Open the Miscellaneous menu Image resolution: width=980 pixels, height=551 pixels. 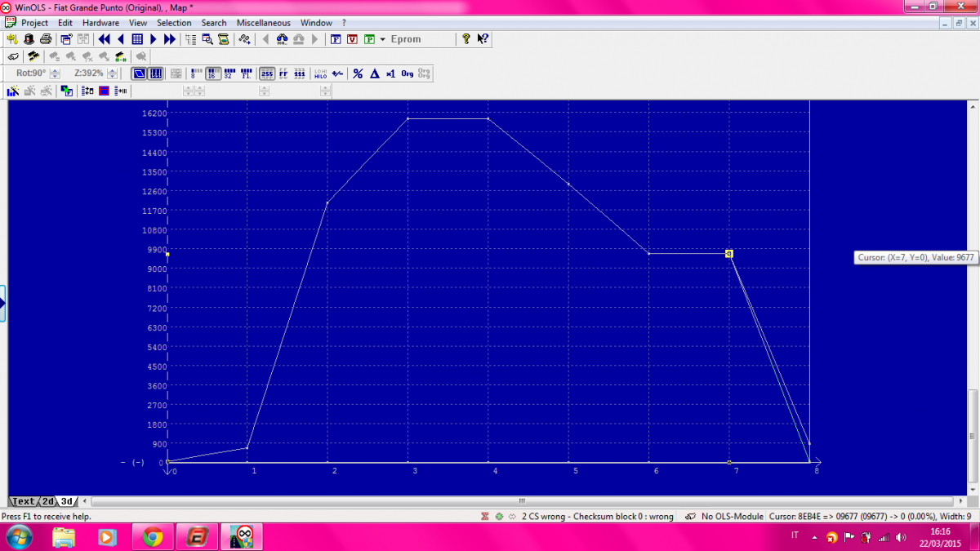[x=263, y=23]
